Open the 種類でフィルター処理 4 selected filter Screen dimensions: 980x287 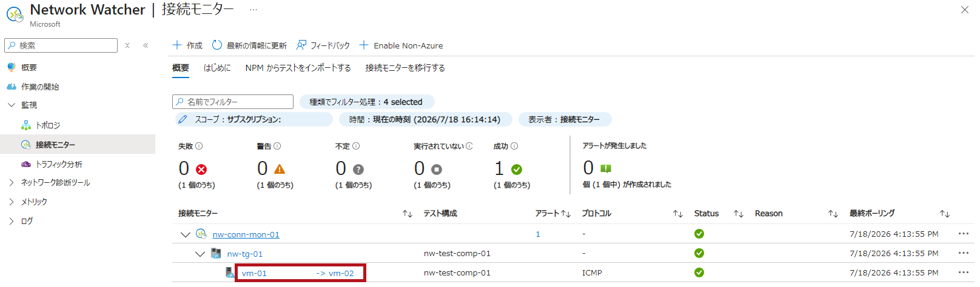[x=367, y=102]
